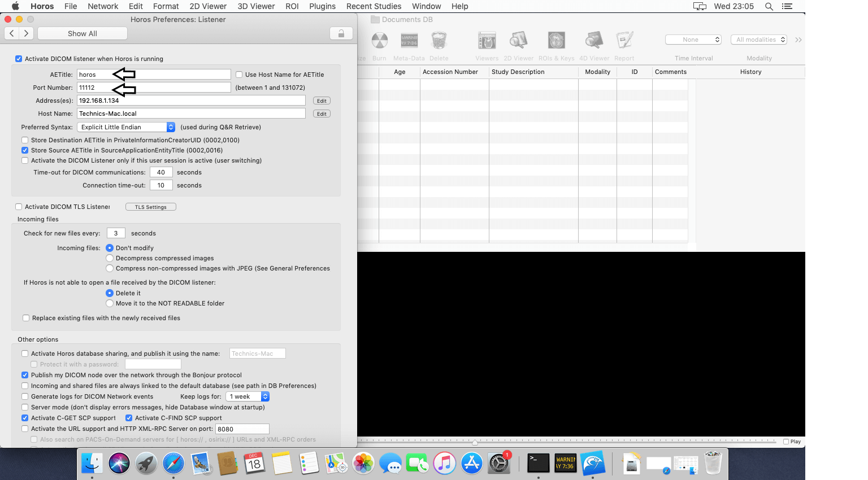Open Terminal from the dock
This screenshot has width=868, height=480.
coord(538,464)
